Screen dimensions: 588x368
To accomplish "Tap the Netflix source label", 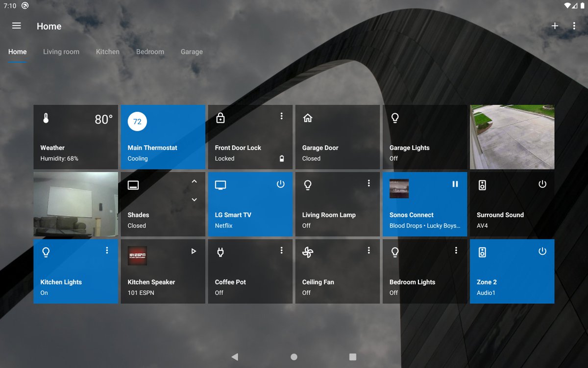I will 223,226.
